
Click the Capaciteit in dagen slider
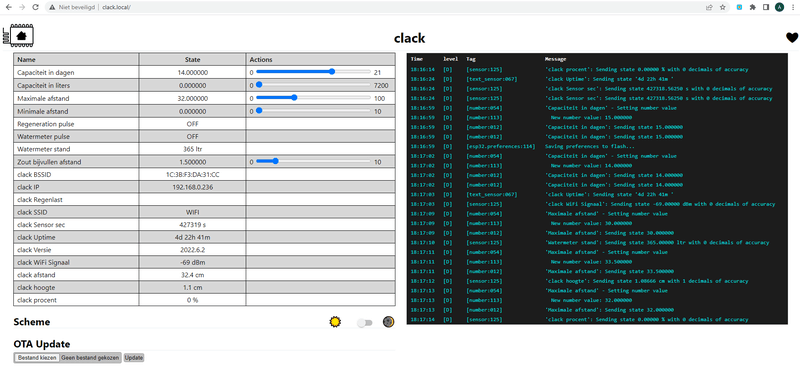[313, 72]
